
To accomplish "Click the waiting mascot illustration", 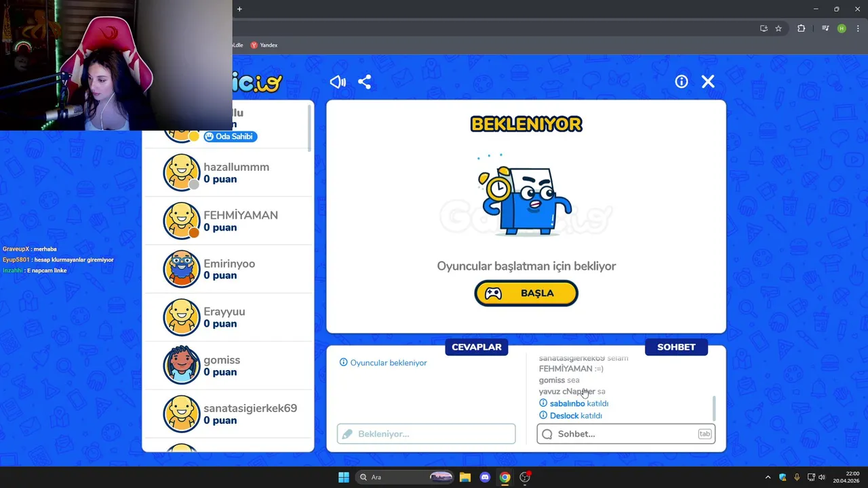I will (x=525, y=196).
